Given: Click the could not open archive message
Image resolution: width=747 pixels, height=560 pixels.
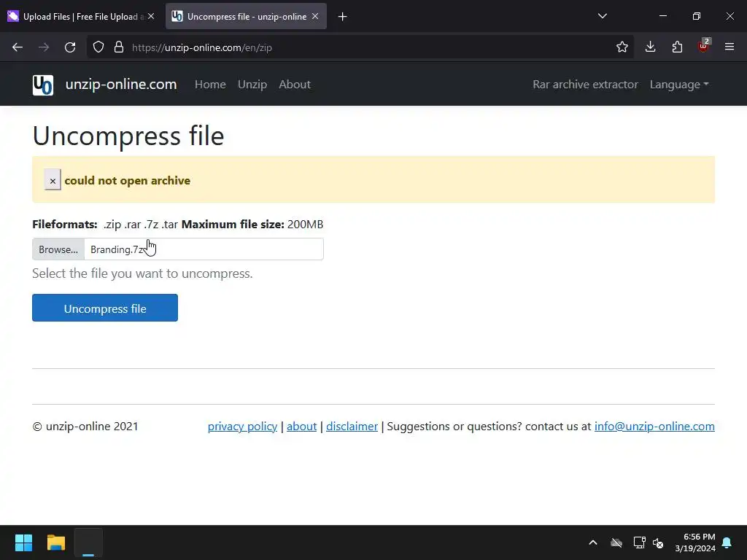Looking at the screenshot, I should 127,181.
